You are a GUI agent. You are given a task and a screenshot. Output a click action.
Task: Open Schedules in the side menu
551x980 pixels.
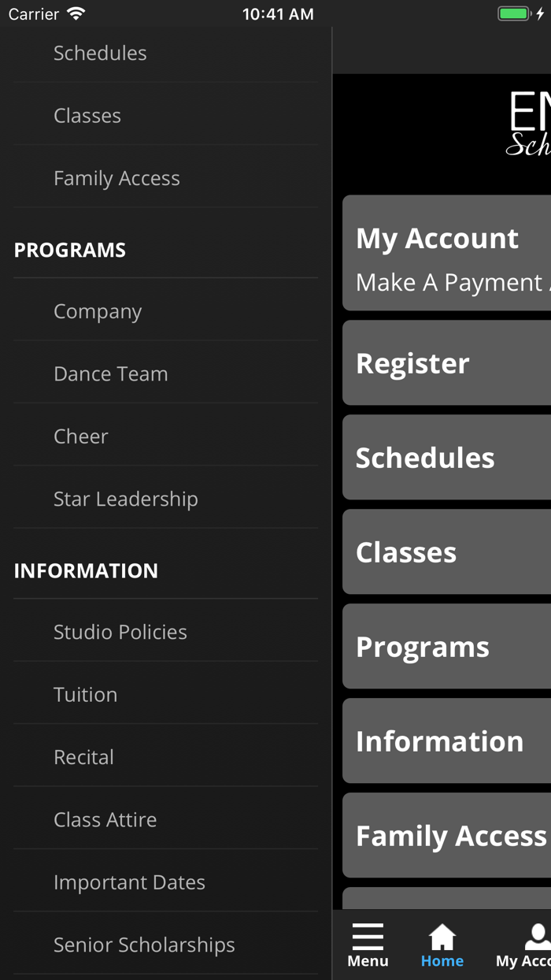tap(100, 53)
